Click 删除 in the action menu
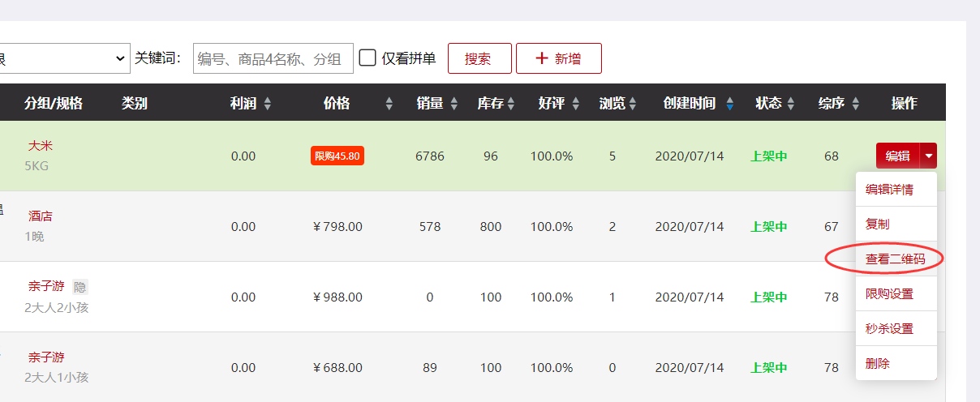This screenshot has width=980, height=402. [878, 364]
